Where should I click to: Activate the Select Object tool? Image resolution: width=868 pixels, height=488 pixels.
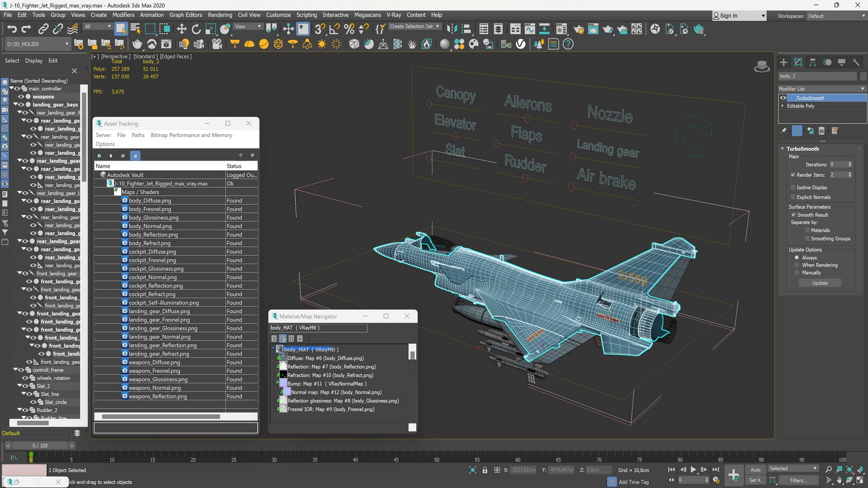pyautogui.click(x=121, y=29)
